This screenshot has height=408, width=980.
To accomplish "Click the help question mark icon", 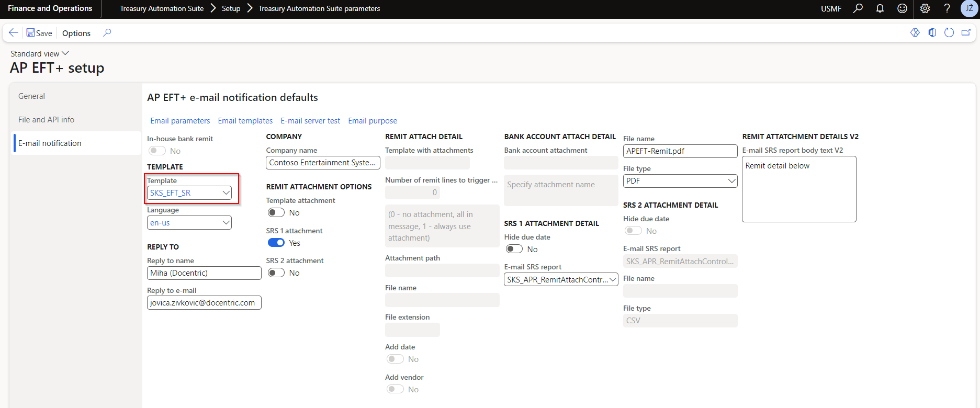I will coord(947,8).
